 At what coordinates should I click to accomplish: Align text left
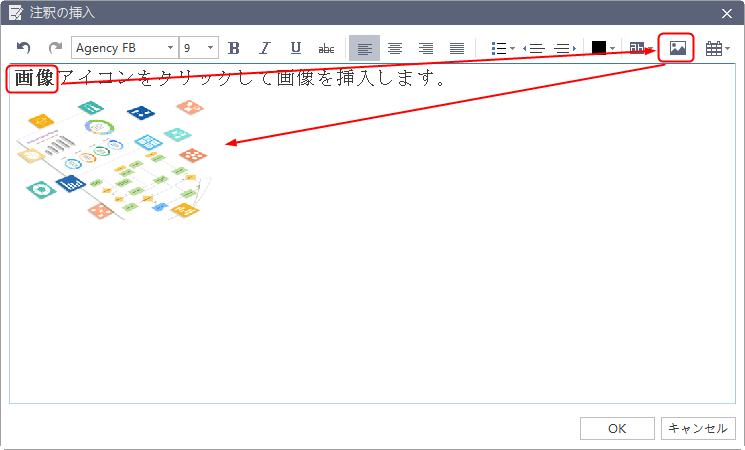click(x=364, y=48)
